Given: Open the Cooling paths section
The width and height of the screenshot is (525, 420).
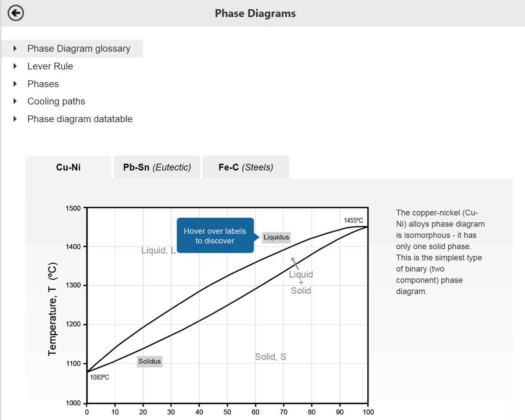Looking at the screenshot, I should pos(56,101).
